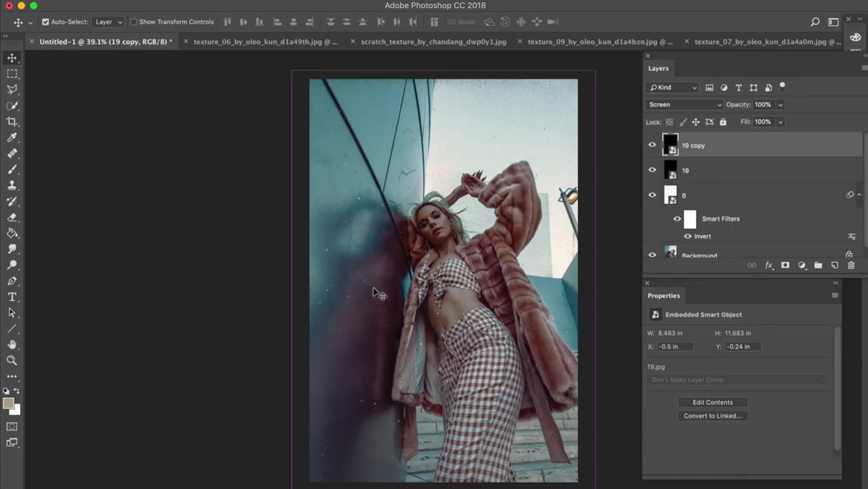Swap foreground and background colors
Image resolution: width=868 pixels, height=489 pixels.
tap(17, 391)
